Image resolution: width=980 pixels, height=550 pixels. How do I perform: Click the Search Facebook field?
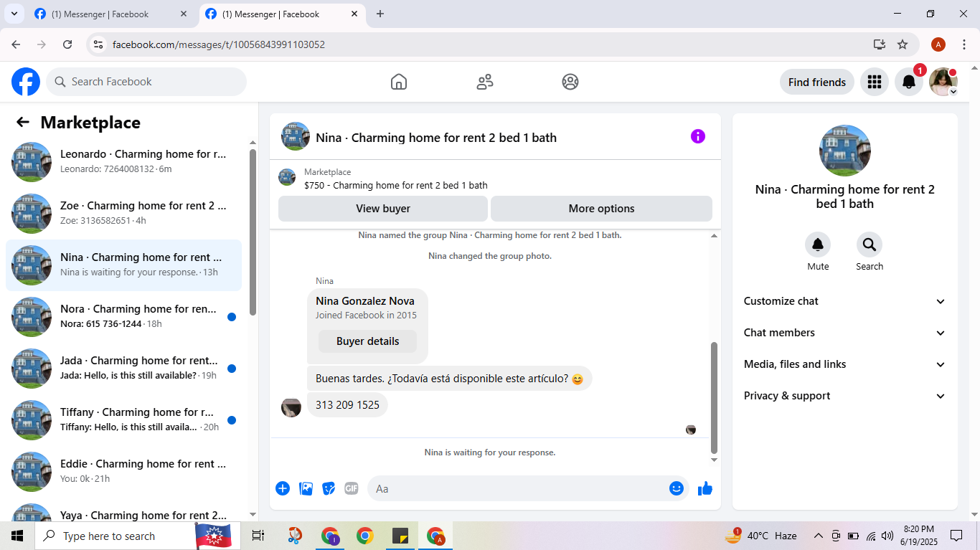(x=146, y=82)
